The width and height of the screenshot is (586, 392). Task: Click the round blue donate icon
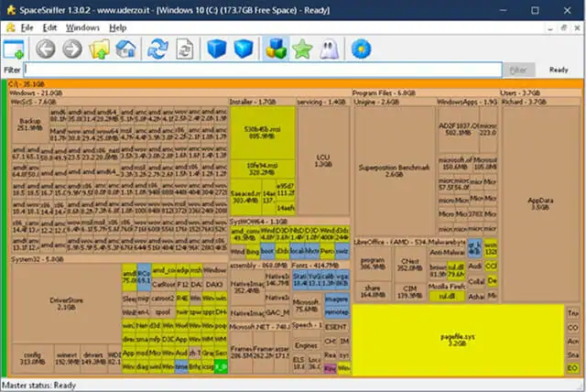point(361,49)
